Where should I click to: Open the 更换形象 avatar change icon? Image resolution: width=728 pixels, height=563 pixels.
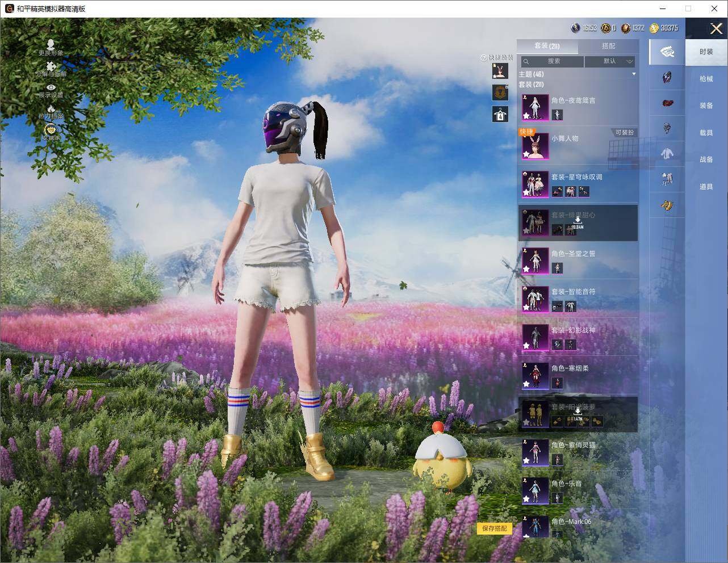pyautogui.click(x=51, y=44)
